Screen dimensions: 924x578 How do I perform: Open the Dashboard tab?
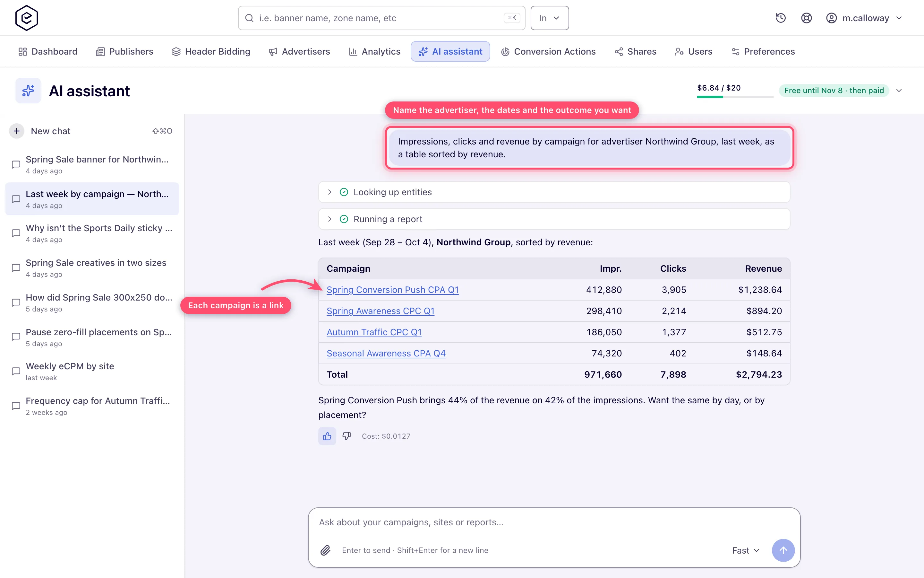(x=48, y=51)
